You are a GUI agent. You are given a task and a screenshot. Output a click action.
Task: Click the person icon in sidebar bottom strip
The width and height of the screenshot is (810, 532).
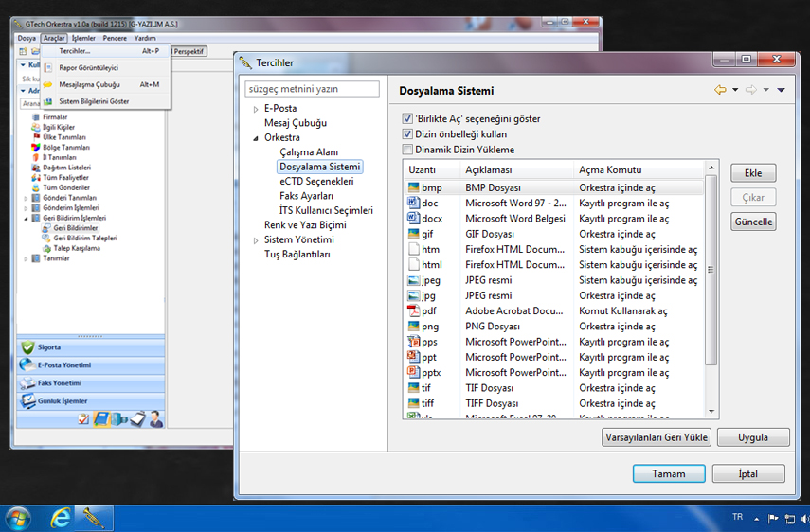155,419
